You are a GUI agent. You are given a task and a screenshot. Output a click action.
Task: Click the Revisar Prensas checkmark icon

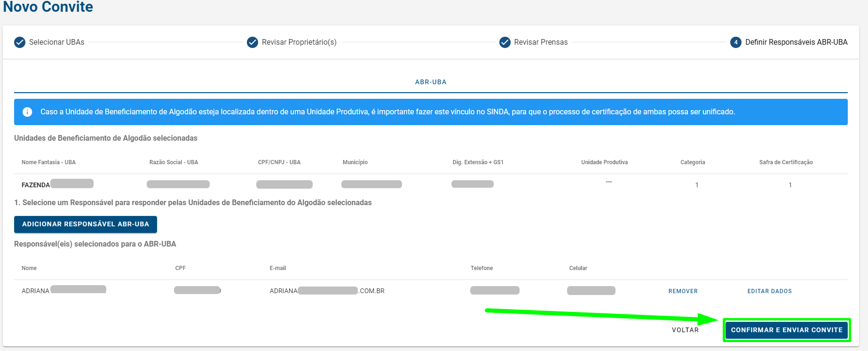pyautogui.click(x=505, y=42)
